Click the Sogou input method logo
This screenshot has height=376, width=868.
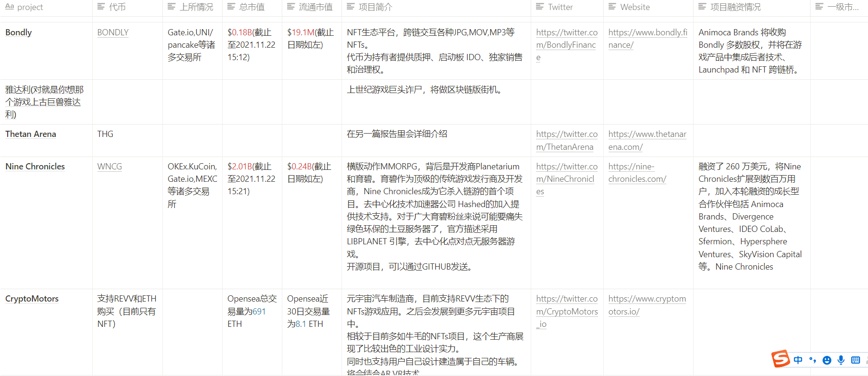[x=781, y=359]
